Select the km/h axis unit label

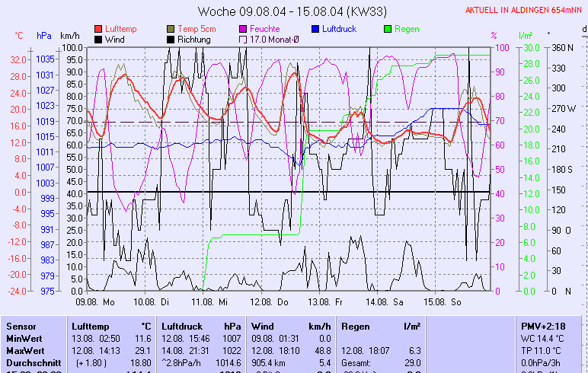coord(69,36)
